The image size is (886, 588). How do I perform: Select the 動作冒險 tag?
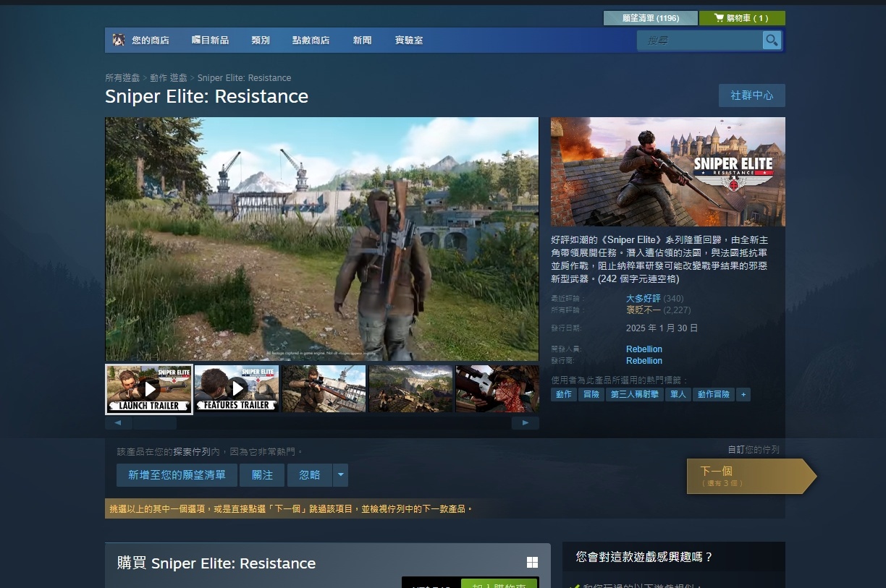[x=714, y=394]
